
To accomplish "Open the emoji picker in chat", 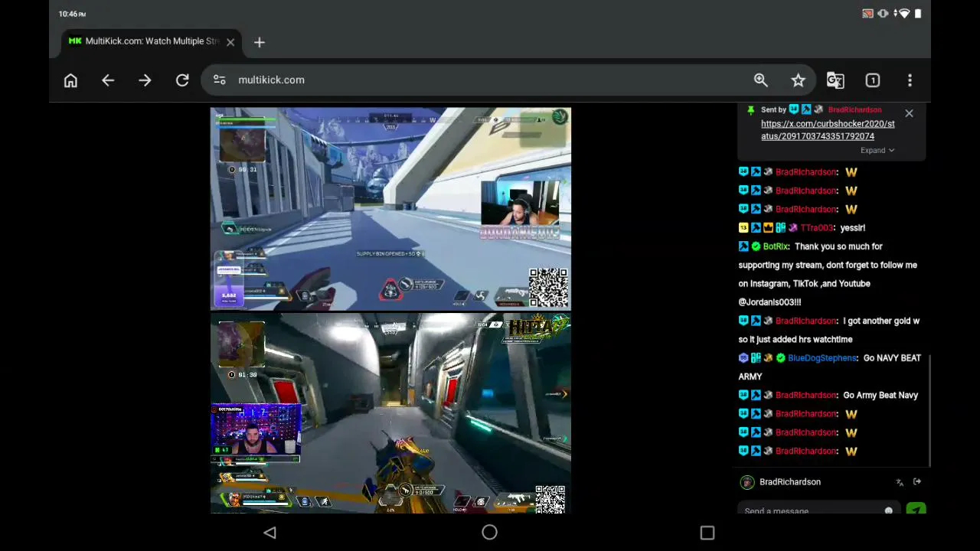I will pyautogui.click(x=888, y=510).
